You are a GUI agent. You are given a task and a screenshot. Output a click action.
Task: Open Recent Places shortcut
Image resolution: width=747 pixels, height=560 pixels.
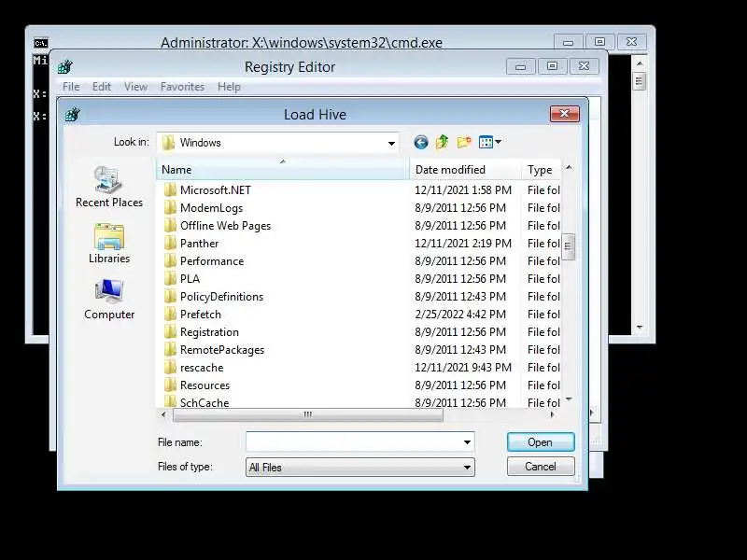(109, 188)
